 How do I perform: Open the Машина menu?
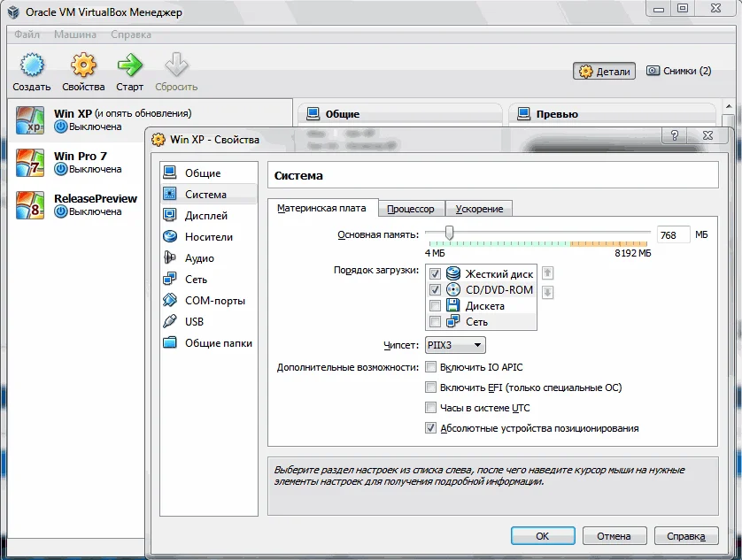click(x=74, y=35)
